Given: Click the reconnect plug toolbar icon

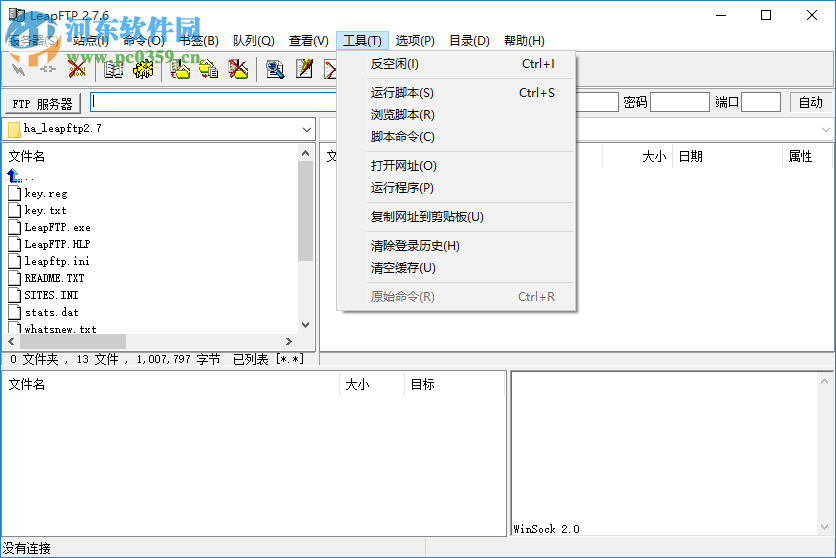Looking at the screenshot, I should 47,69.
